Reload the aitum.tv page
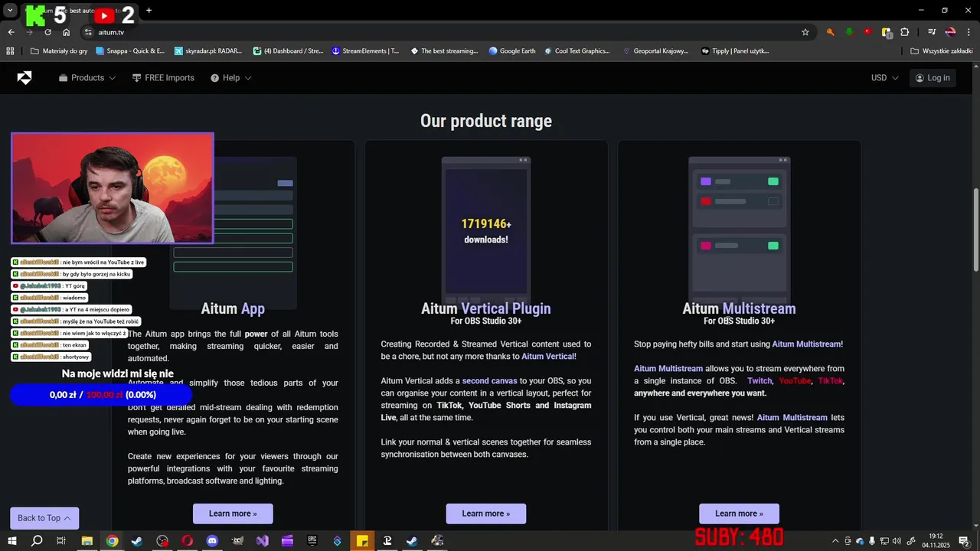The image size is (980, 551). [47, 32]
